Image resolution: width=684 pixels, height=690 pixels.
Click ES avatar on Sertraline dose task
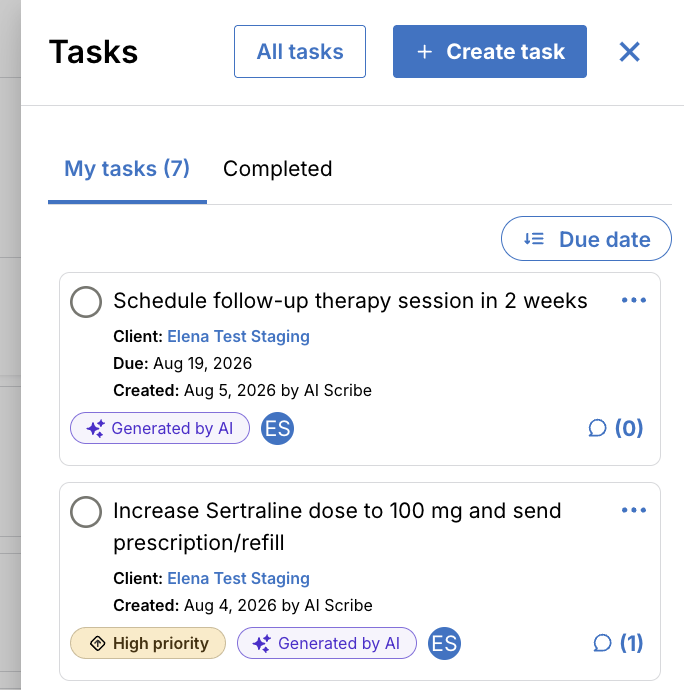click(444, 643)
